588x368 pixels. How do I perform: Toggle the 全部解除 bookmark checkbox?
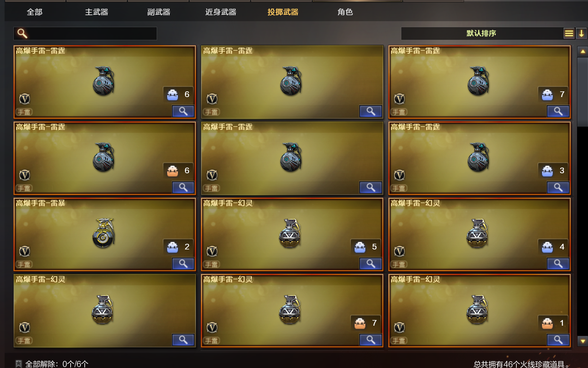click(x=18, y=364)
